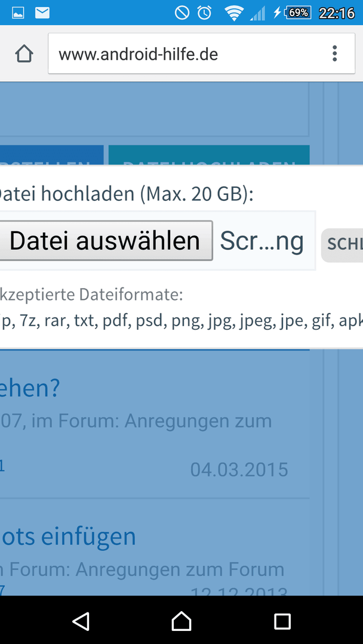Tap the mobile signal strength icon
This screenshot has width=363, height=644.
pos(258,13)
